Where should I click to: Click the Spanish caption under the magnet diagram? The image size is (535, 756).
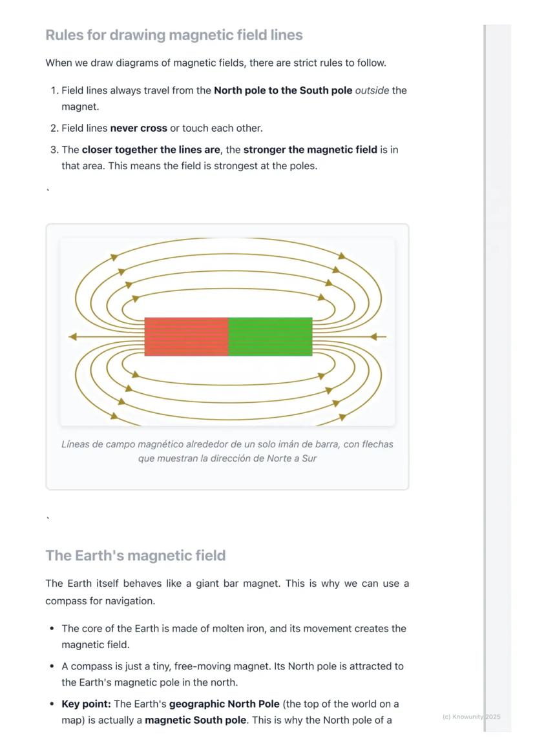point(227,451)
